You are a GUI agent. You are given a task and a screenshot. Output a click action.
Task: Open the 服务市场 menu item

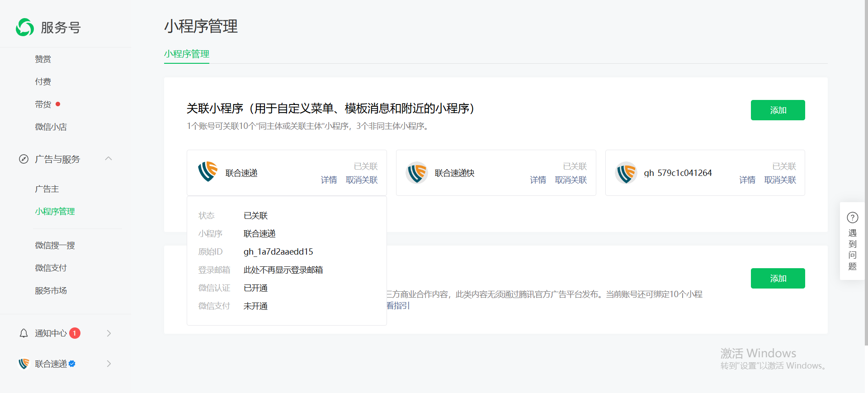pyautogui.click(x=51, y=291)
